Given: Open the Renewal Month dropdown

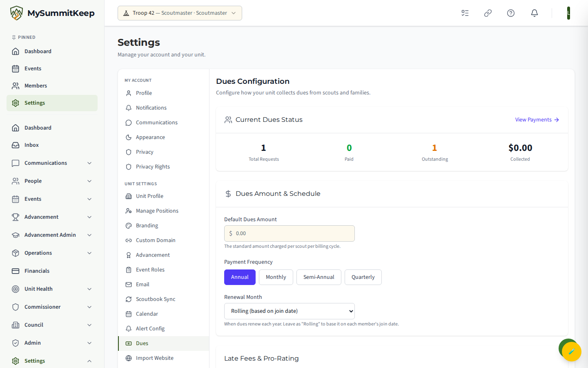Looking at the screenshot, I should tap(290, 311).
